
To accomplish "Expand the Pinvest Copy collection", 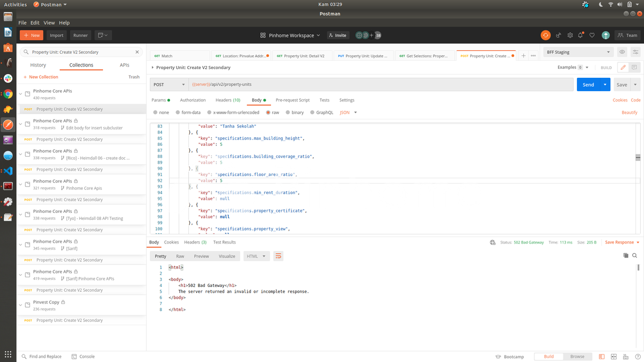I will tap(21, 305).
